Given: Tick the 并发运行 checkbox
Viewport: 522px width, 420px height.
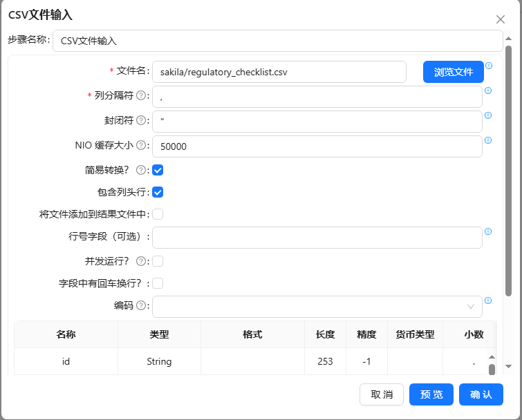Looking at the screenshot, I should tap(158, 261).
